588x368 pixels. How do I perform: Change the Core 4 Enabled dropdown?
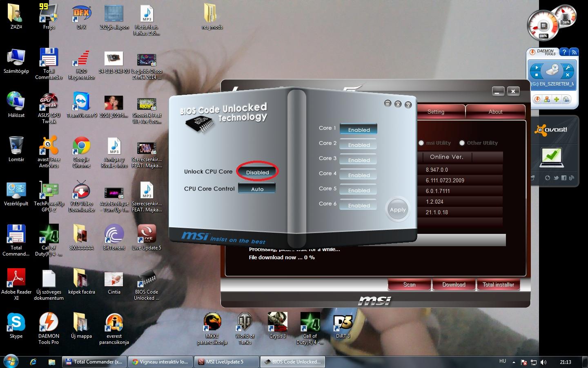click(x=359, y=175)
